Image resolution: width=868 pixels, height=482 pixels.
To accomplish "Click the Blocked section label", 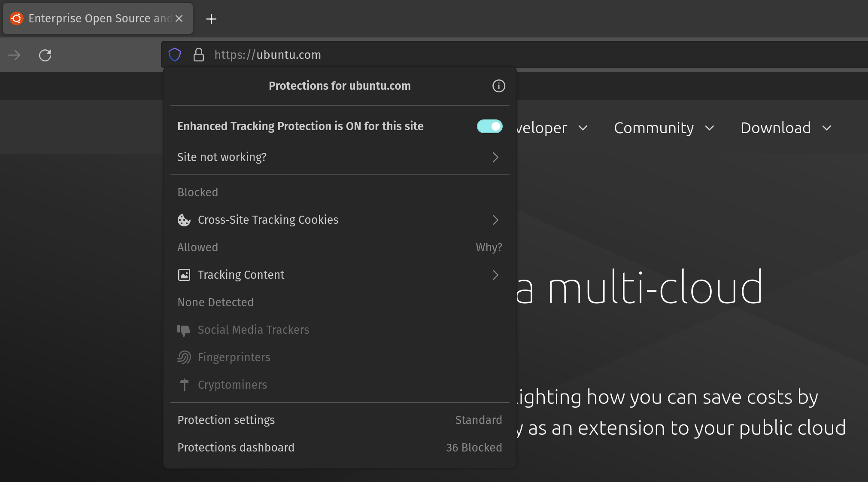I will point(198,192).
